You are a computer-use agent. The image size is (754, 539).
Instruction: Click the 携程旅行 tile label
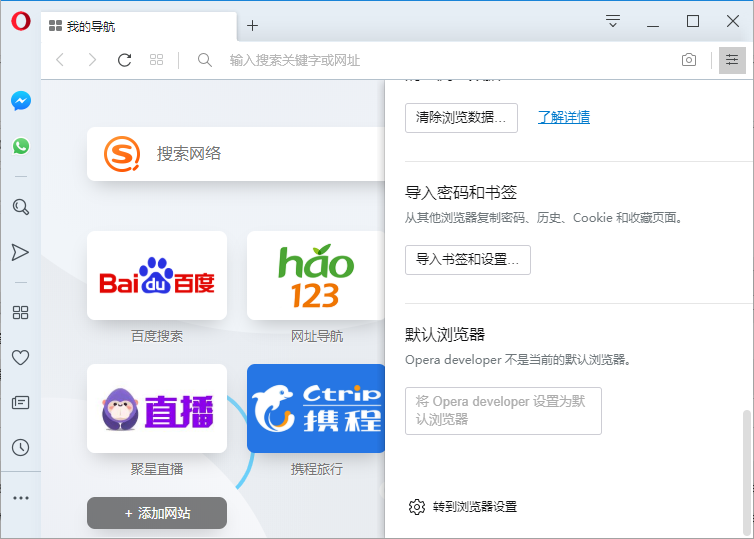pyautogui.click(x=316, y=469)
